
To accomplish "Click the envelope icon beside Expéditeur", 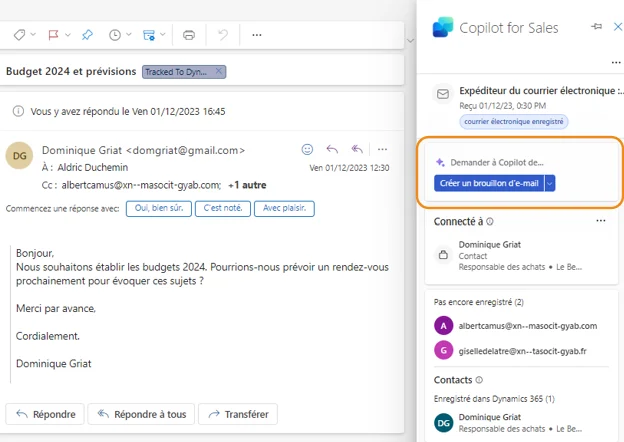I will point(443,94).
